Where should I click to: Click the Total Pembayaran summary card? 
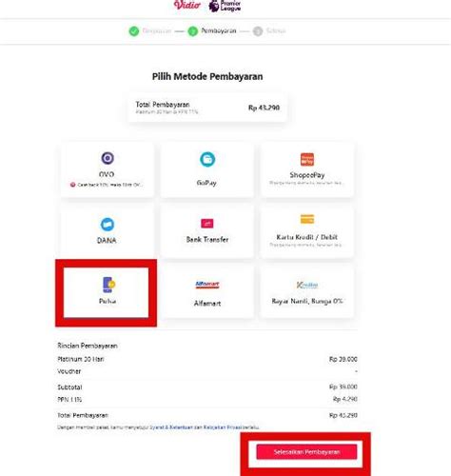tap(207, 108)
